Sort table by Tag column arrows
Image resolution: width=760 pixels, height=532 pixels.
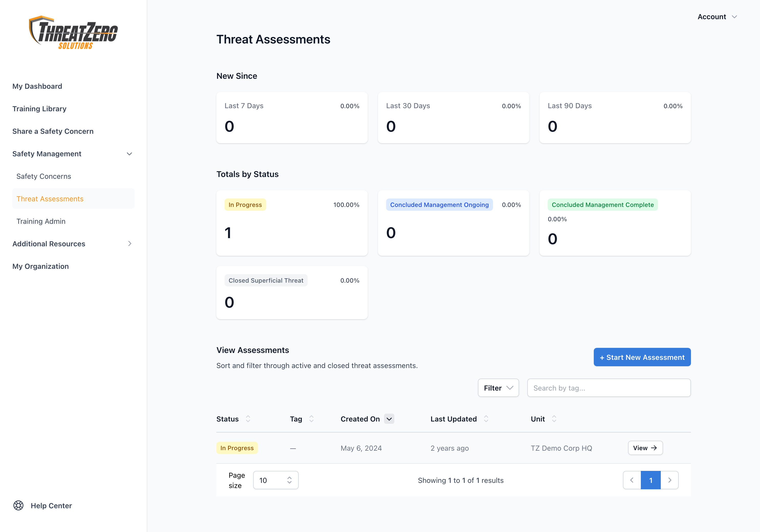311,419
